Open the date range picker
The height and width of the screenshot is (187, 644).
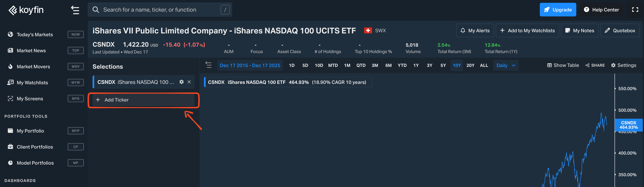click(250, 65)
